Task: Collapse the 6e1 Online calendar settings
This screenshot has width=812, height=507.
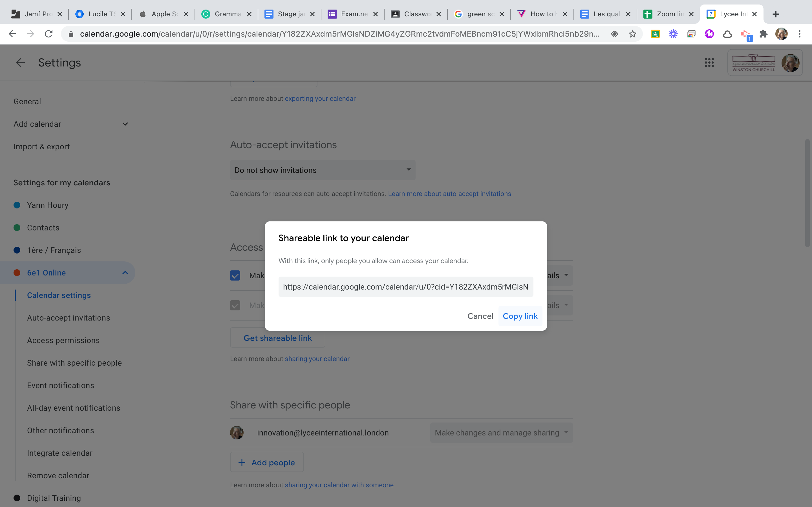Action: click(125, 273)
